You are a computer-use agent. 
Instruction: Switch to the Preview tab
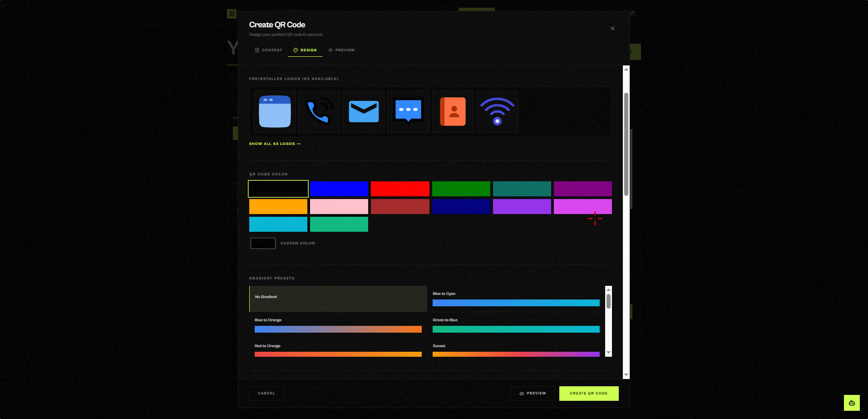341,50
